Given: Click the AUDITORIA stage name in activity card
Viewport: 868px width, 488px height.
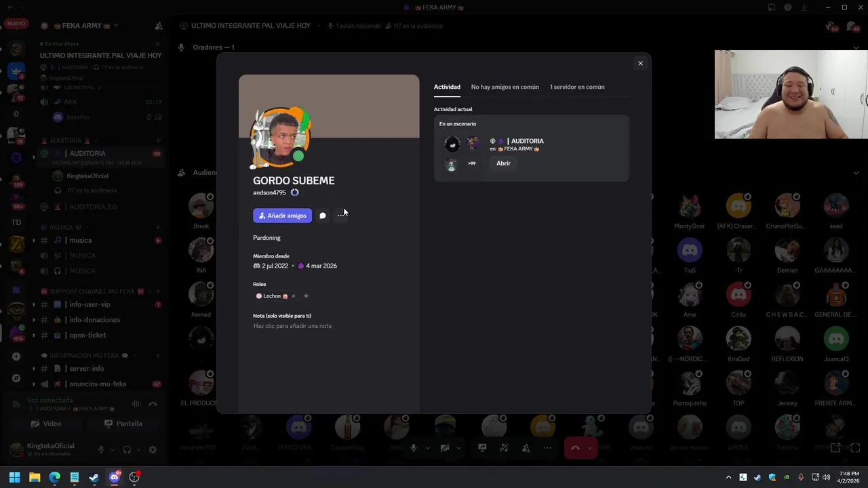Looking at the screenshot, I should click(527, 141).
